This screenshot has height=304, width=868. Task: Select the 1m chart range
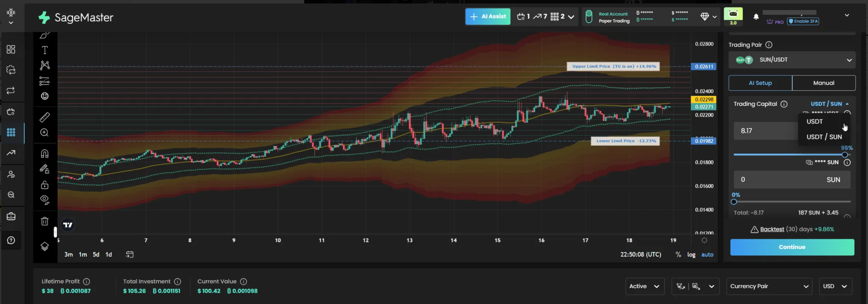click(x=83, y=254)
